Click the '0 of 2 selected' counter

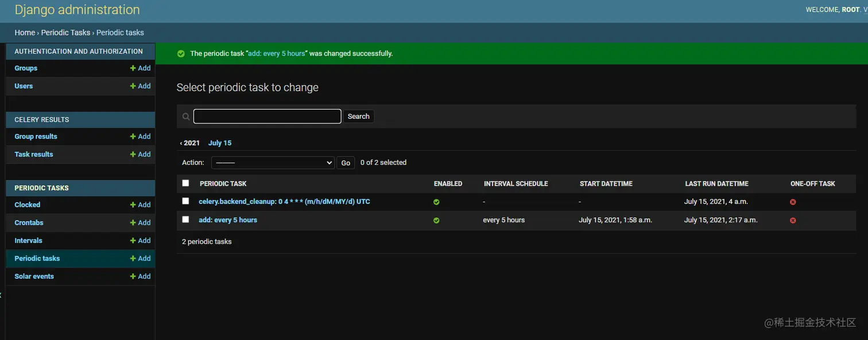[x=383, y=163]
